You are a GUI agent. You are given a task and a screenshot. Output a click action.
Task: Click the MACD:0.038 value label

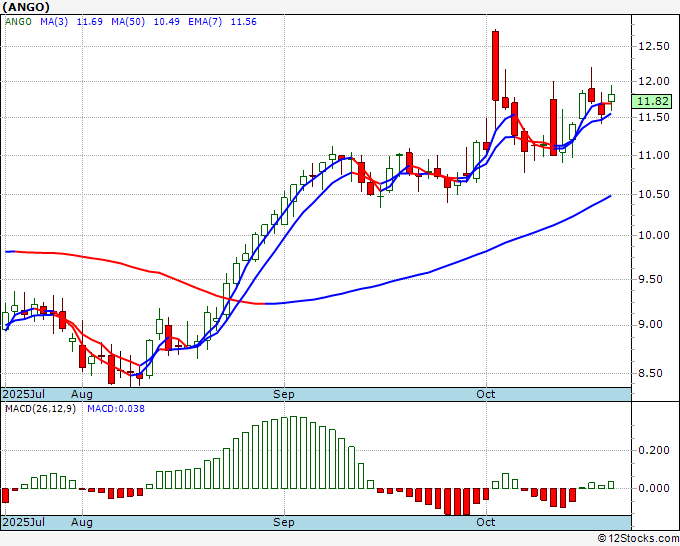(x=116, y=409)
